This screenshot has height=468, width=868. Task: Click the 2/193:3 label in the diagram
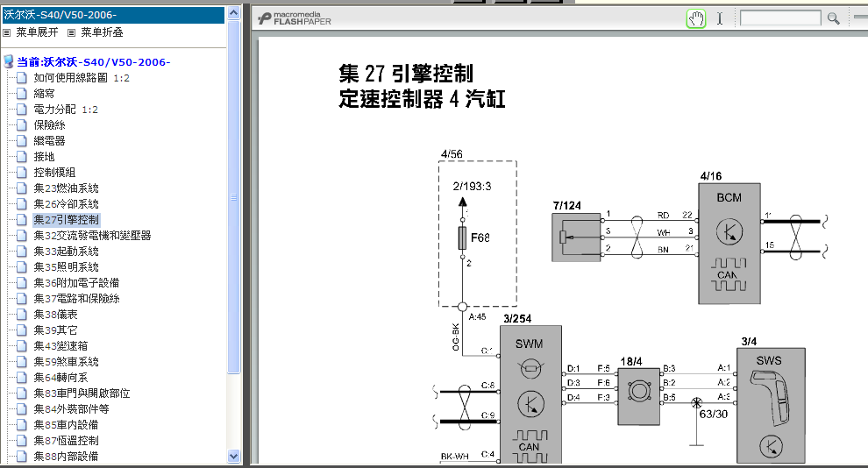coord(473,187)
